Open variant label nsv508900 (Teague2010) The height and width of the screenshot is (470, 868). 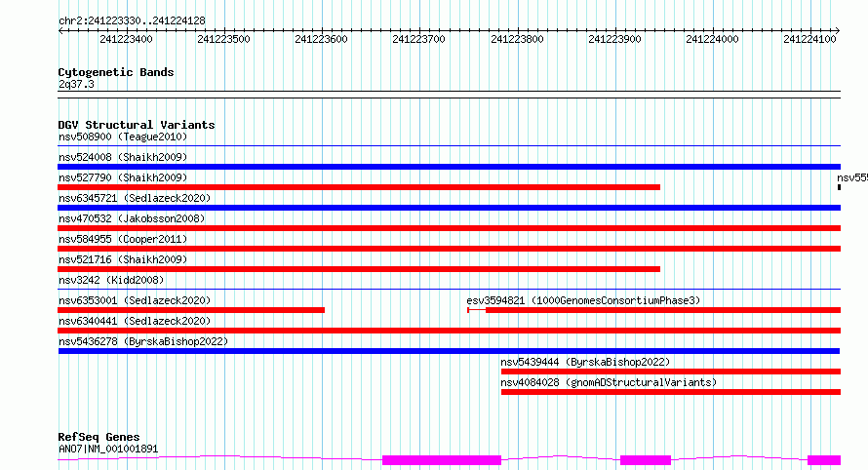pyautogui.click(x=123, y=137)
